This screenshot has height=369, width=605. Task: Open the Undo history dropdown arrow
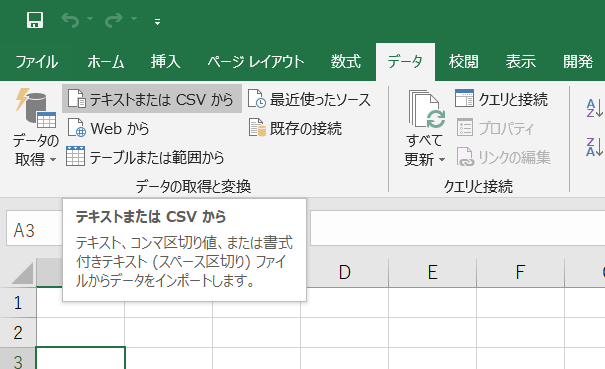(90, 19)
